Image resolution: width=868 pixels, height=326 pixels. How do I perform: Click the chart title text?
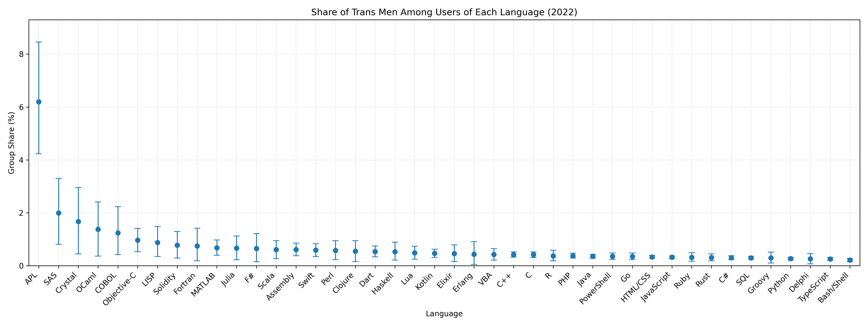[444, 12]
